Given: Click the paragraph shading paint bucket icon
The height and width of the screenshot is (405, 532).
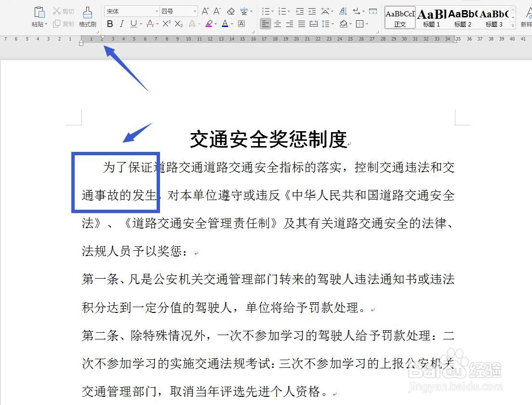Looking at the screenshot, I should 344,24.
